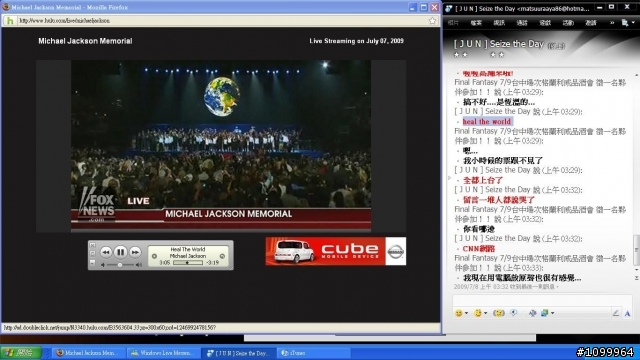
Task: Open the second Messenger menu item
Action: click(x=476, y=23)
